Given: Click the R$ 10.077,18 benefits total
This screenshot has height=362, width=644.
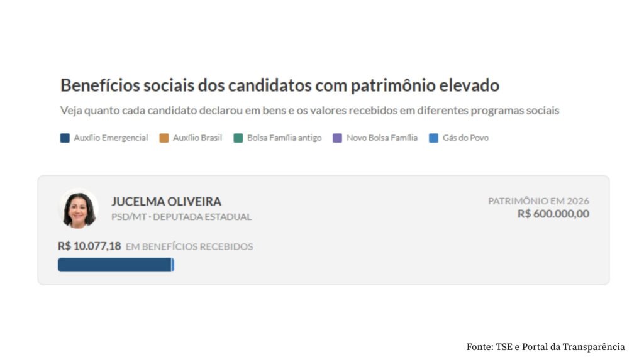Looking at the screenshot, I should click(x=89, y=246).
